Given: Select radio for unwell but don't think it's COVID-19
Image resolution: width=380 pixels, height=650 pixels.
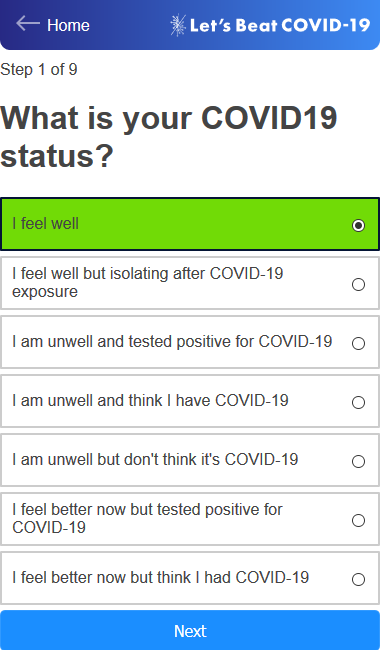Looking at the screenshot, I should (358, 461).
